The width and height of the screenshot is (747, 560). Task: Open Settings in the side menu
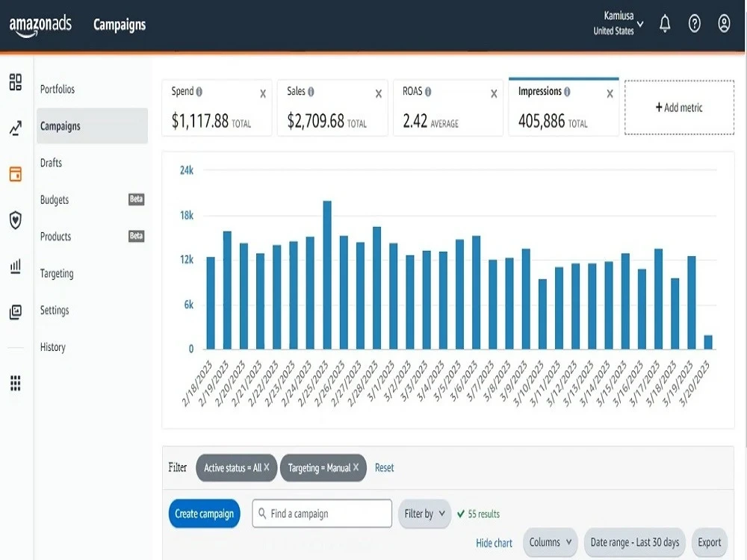[x=55, y=311]
